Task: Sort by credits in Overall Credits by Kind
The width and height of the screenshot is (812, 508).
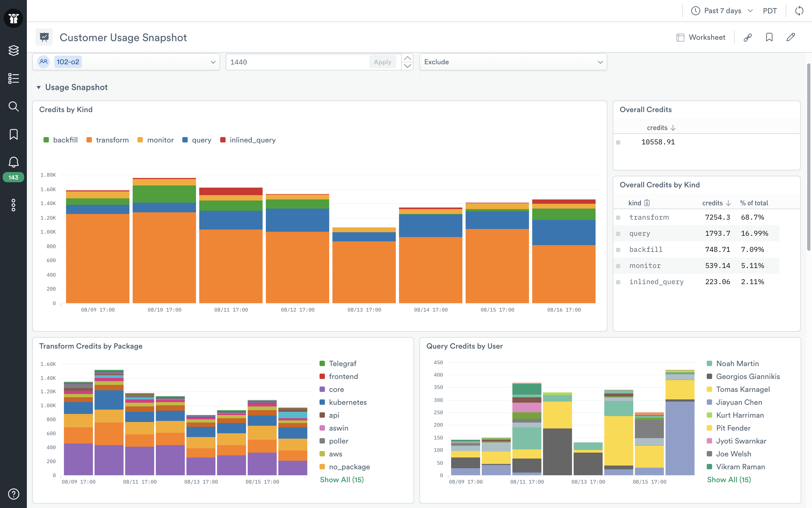Action: 716,203
